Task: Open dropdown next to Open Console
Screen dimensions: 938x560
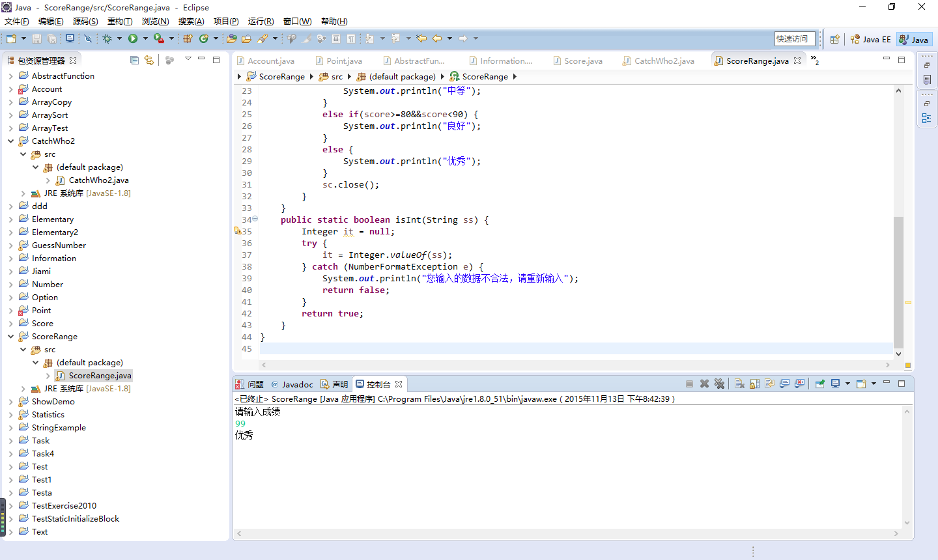Action: [x=874, y=384]
